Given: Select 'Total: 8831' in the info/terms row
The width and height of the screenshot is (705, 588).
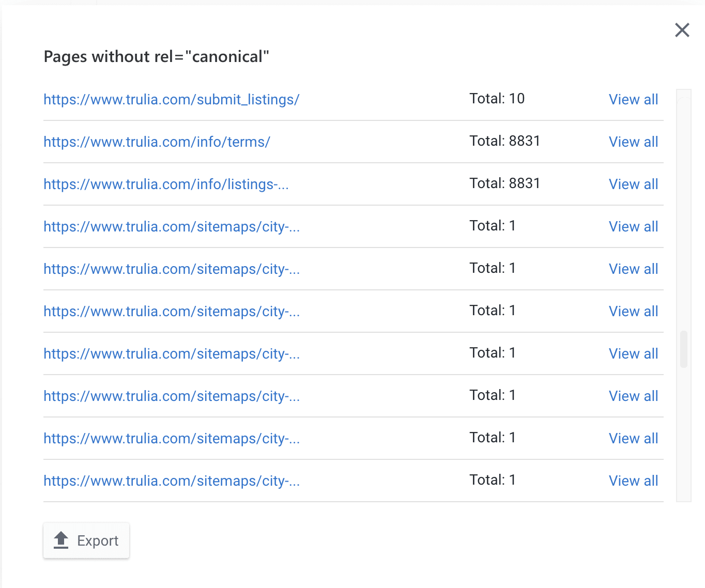Looking at the screenshot, I should pos(504,141).
